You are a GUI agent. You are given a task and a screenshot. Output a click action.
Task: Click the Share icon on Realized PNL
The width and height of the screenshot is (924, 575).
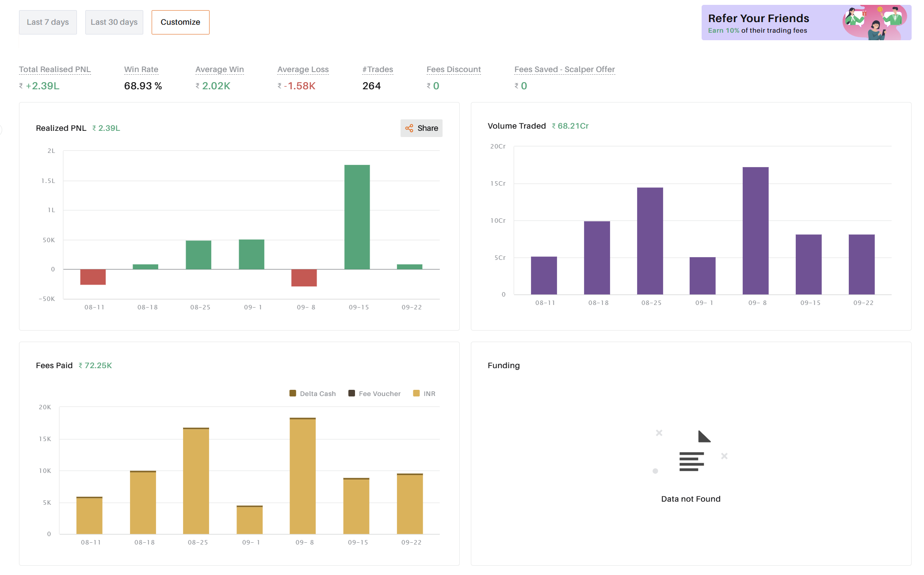click(x=409, y=128)
